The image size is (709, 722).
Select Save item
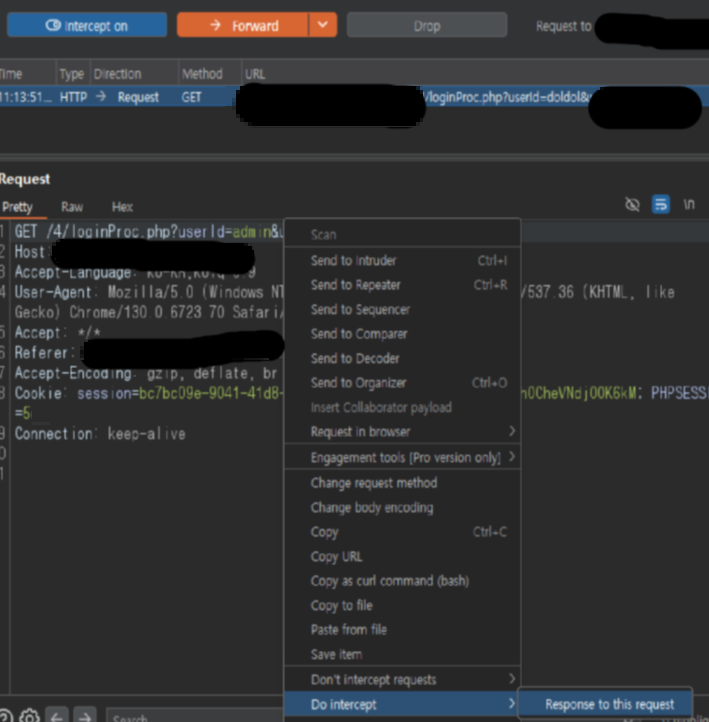pos(402,654)
